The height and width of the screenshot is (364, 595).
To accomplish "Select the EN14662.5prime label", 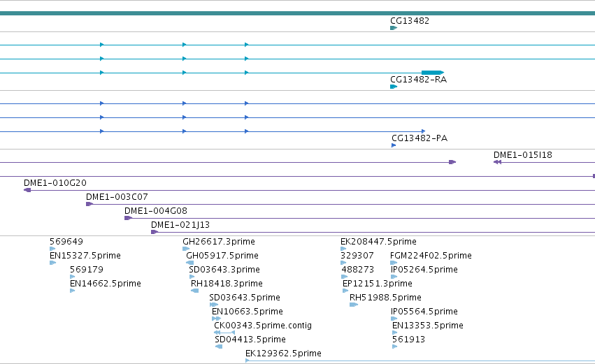I will pyautogui.click(x=106, y=284).
